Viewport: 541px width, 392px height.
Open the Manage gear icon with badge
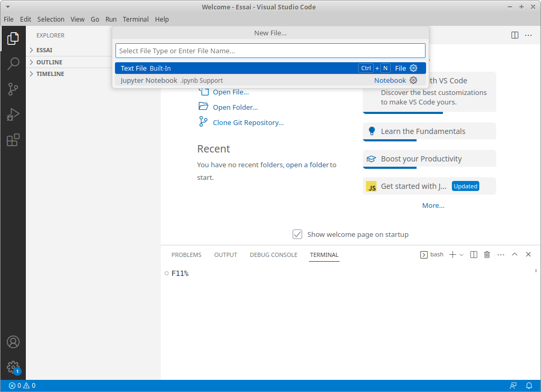(x=13, y=368)
